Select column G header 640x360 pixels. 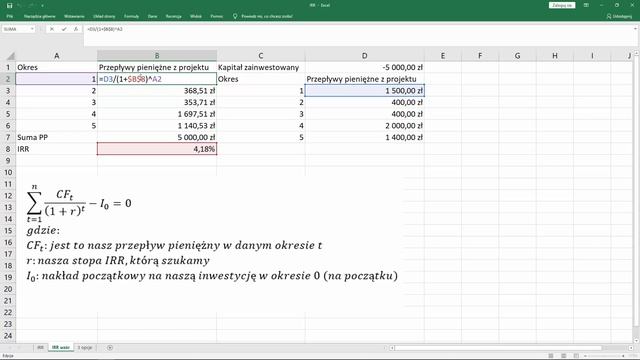click(517, 56)
